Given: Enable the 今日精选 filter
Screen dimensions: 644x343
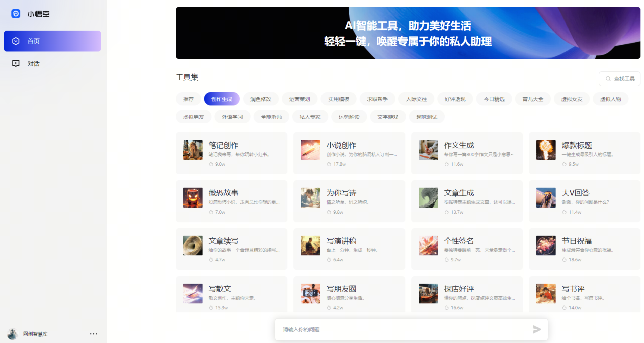Looking at the screenshot, I should 494,99.
